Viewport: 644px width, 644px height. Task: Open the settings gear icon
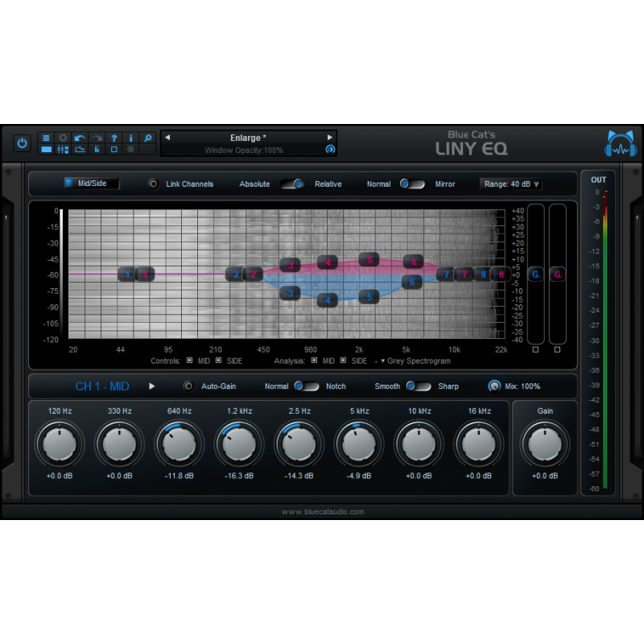63,138
